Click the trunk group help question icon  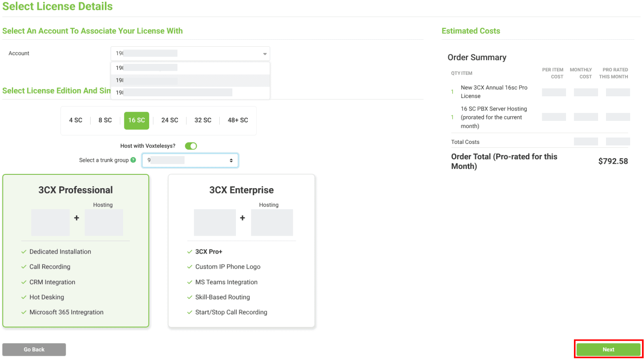pos(133,160)
